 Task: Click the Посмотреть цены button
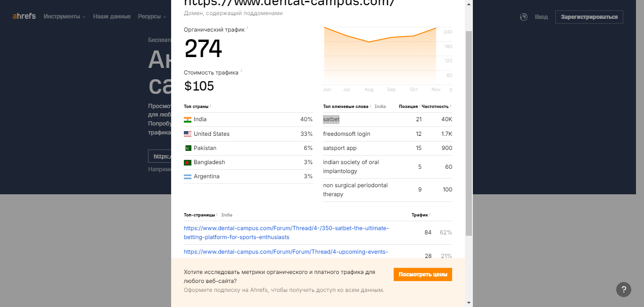click(423, 274)
